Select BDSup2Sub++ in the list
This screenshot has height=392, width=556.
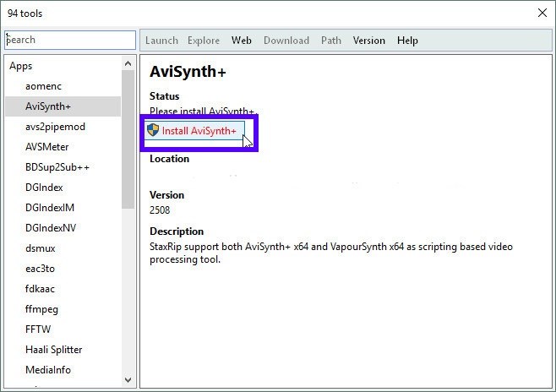pyautogui.click(x=57, y=167)
